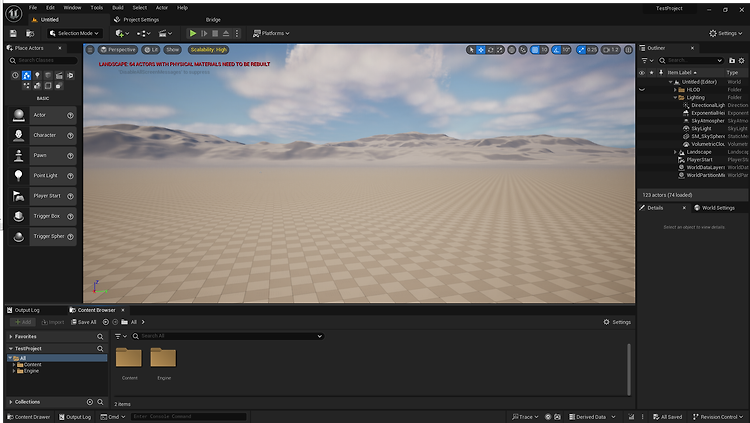This screenshot has height=423, width=750.
Task: Switch to the World Settings tab
Action: point(714,208)
